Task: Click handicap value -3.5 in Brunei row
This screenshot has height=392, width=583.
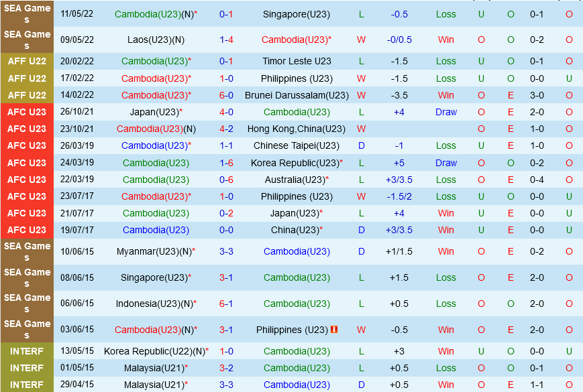Action: click(x=399, y=95)
